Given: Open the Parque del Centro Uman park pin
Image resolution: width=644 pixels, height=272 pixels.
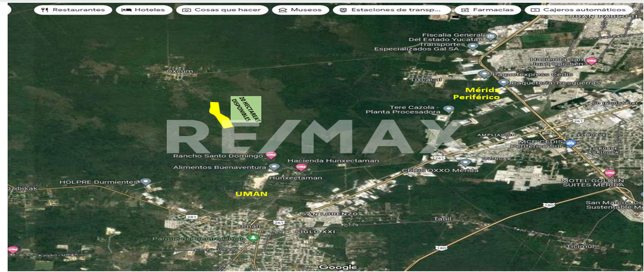Looking at the screenshot, I should (x=253, y=238).
